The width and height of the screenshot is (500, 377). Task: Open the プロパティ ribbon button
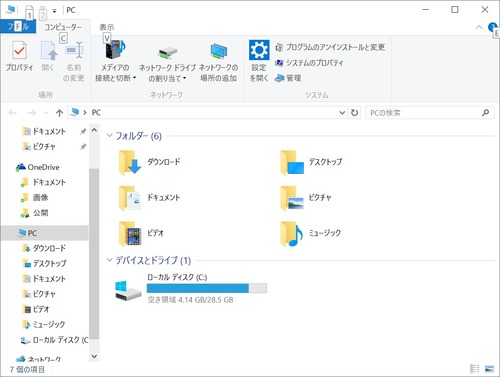click(x=19, y=57)
